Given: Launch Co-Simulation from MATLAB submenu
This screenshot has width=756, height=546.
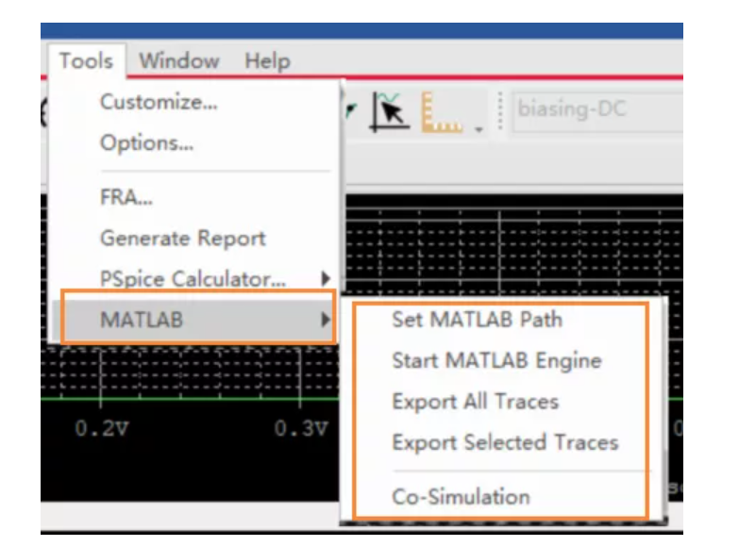Looking at the screenshot, I should tap(461, 497).
